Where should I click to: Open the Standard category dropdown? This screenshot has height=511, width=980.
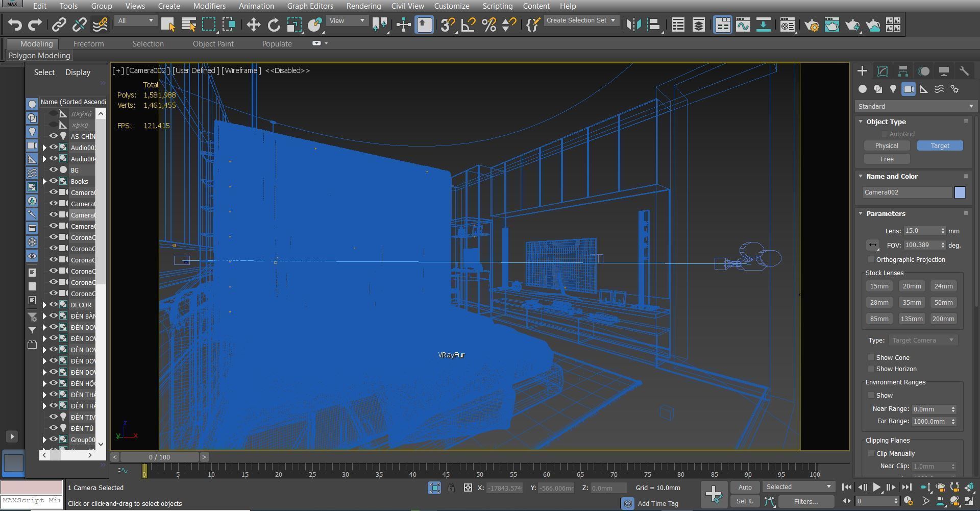(915, 106)
